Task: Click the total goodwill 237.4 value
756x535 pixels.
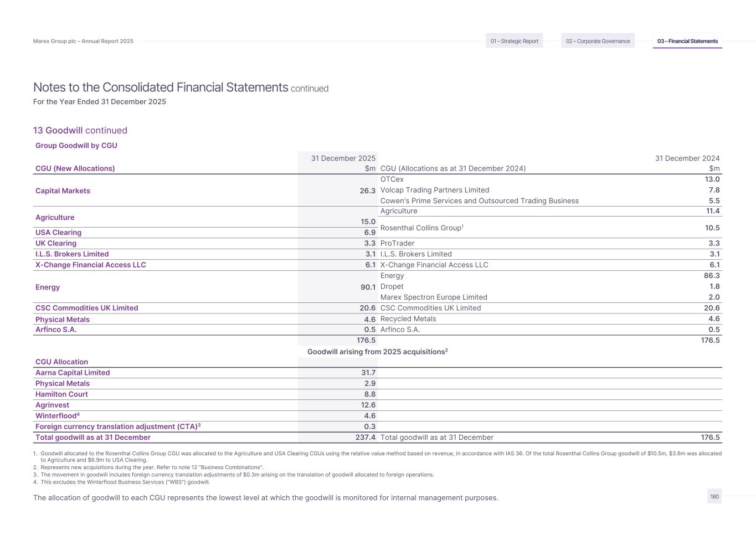Action: [365, 438]
